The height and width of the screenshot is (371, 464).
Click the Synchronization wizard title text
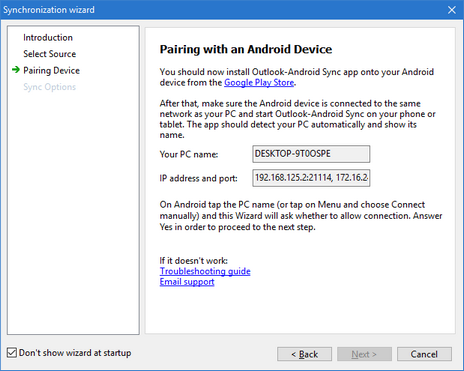(x=49, y=10)
